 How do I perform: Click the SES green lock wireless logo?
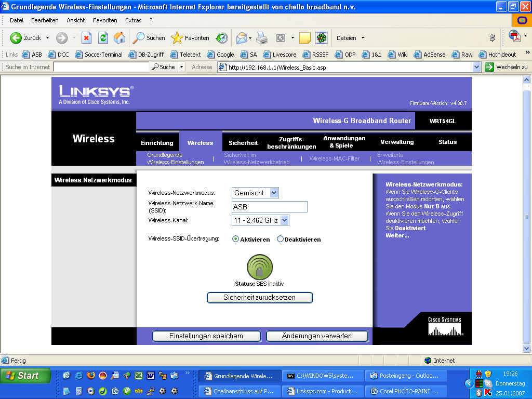pyautogui.click(x=260, y=267)
